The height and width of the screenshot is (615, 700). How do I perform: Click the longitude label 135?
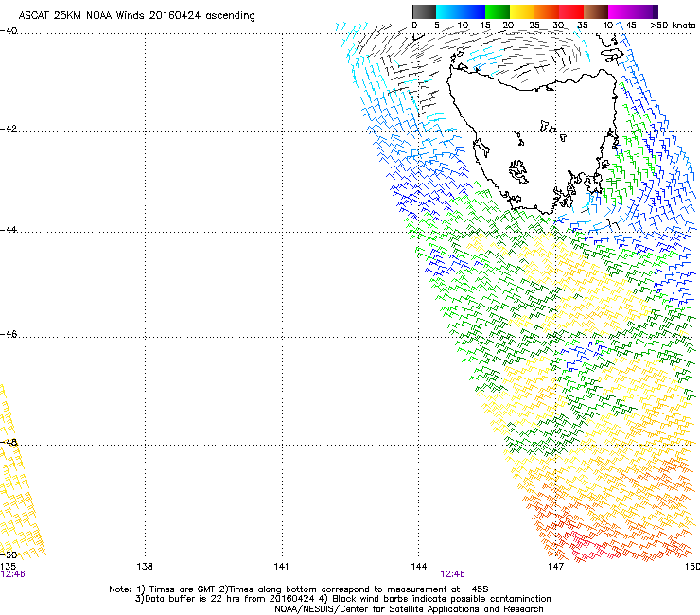(8, 567)
